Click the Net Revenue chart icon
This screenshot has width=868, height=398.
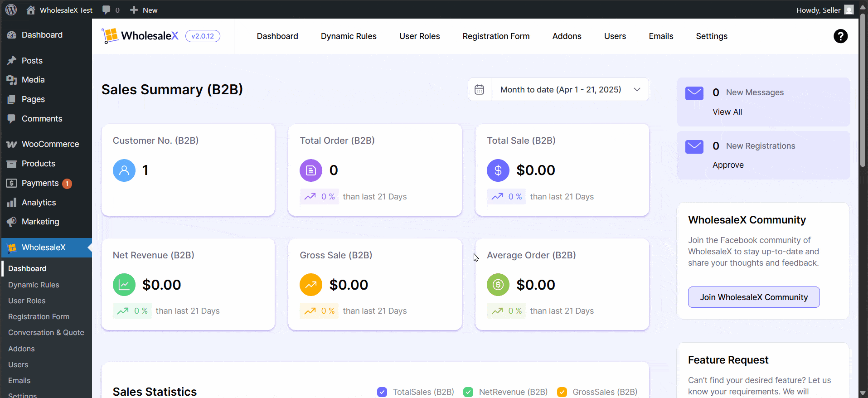tap(124, 285)
